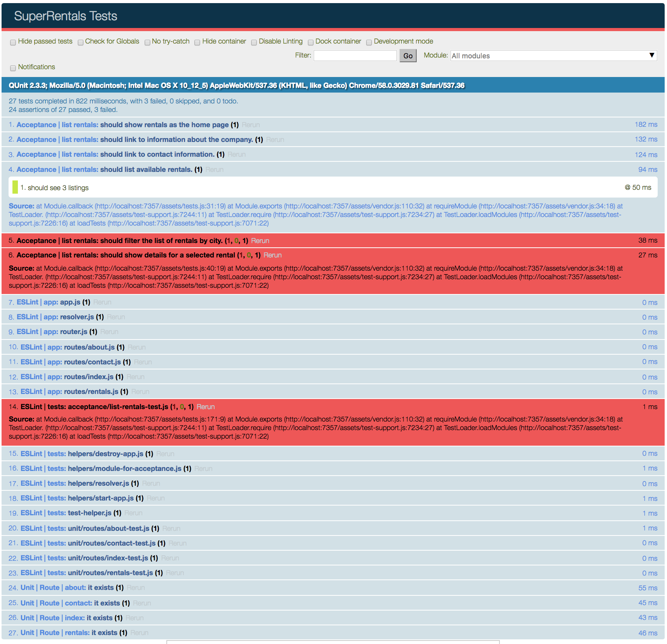Turn on the "Notifications" checkbox
The image size is (667, 644).
pos(13,68)
